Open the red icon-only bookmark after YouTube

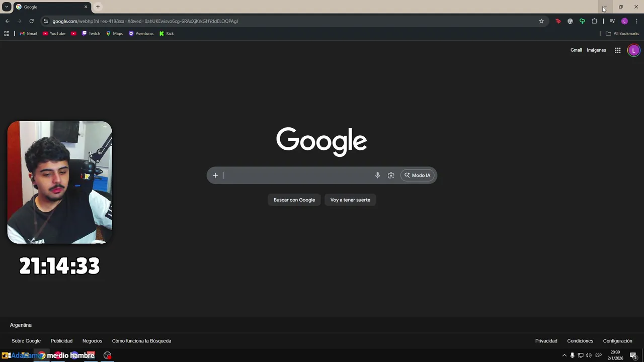click(73, 34)
